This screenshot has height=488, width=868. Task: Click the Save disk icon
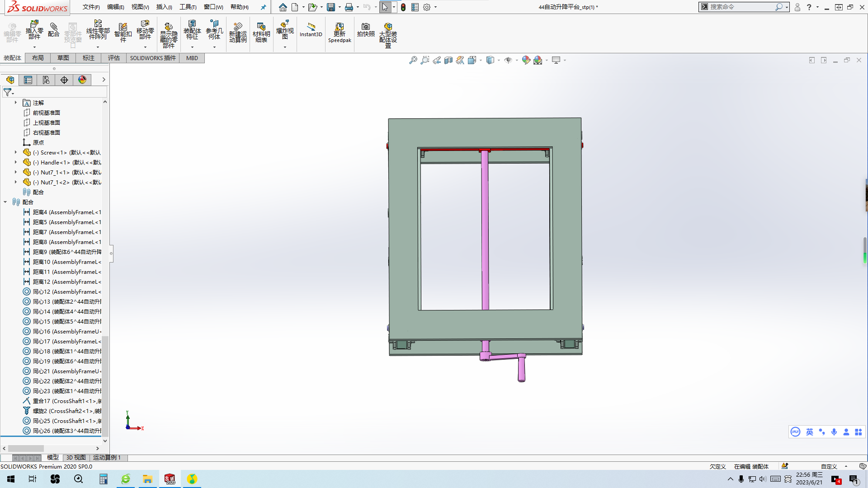pos(331,7)
